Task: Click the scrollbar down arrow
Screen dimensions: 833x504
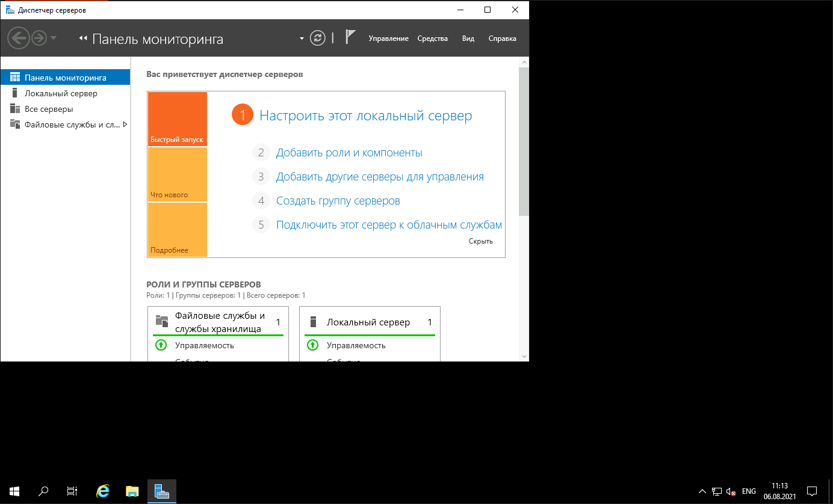Action: click(524, 356)
